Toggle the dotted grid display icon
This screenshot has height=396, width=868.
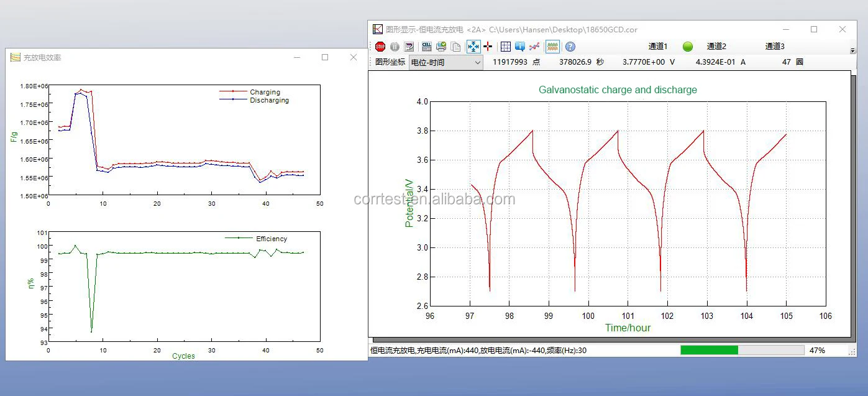point(506,47)
